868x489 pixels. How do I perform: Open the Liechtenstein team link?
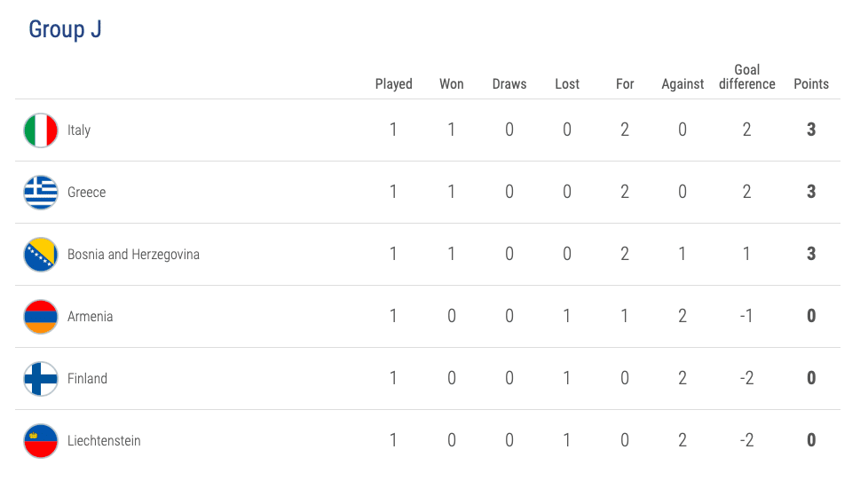[104, 441]
